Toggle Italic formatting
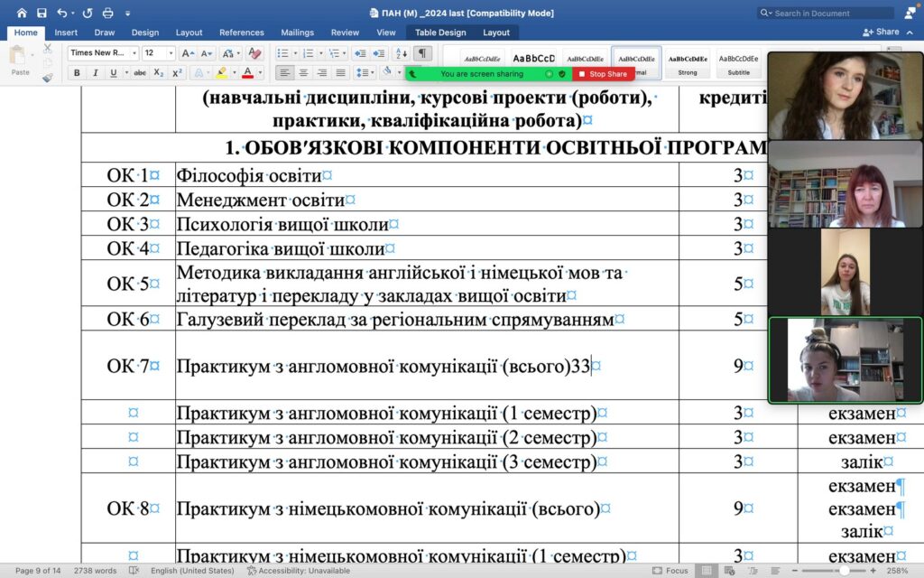Image resolution: width=924 pixels, height=578 pixels. click(x=96, y=73)
